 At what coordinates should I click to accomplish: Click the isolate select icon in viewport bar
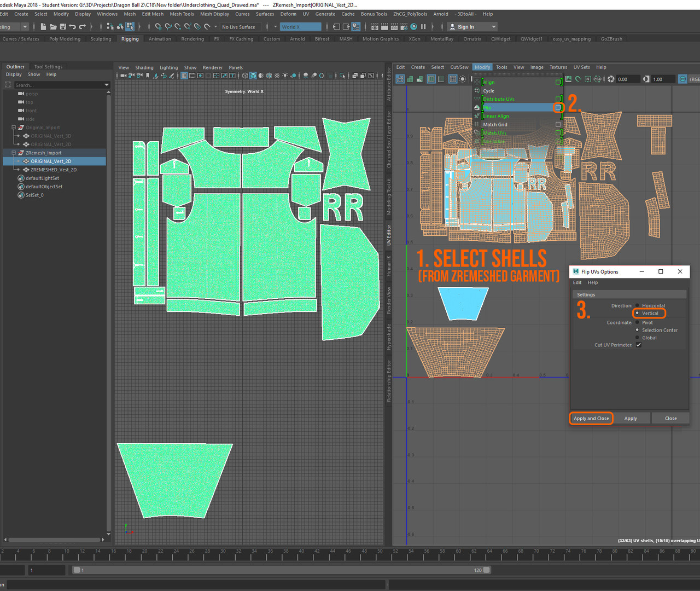click(341, 76)
